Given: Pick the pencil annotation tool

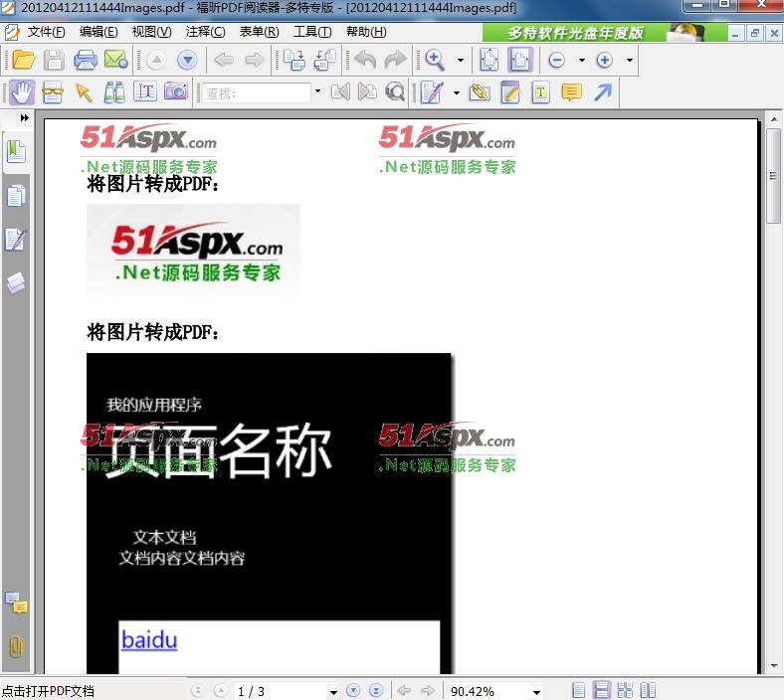Looking at the screenshot, I should pyautogui.click(x=432, y=92).
